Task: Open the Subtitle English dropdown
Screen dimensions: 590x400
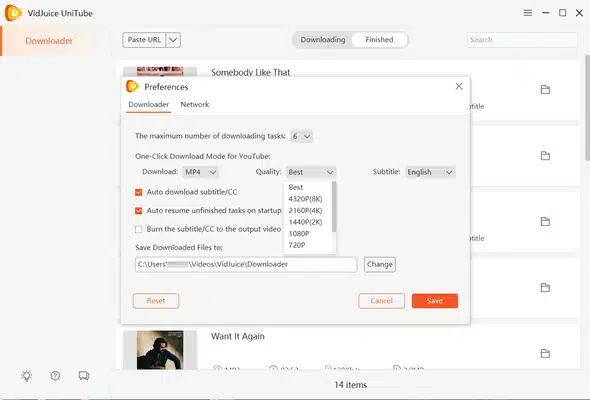Action: coord(430,172)
